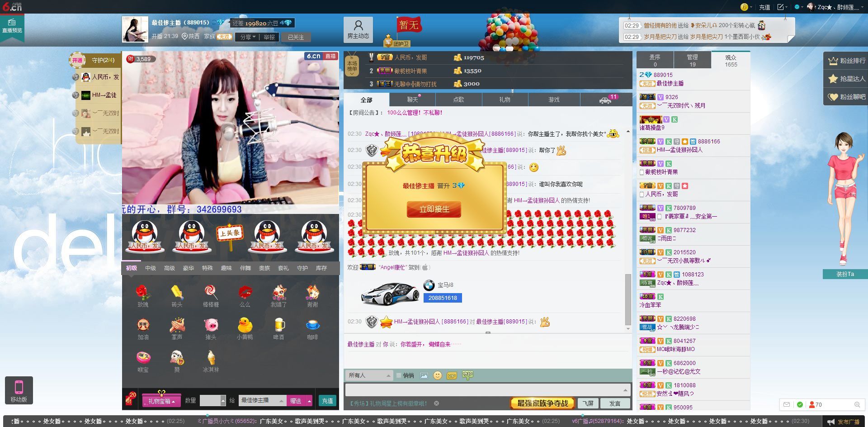Select the 冰淇淋 ice cream gift
This screenshot has width=868, height=427.
[211, 358]
